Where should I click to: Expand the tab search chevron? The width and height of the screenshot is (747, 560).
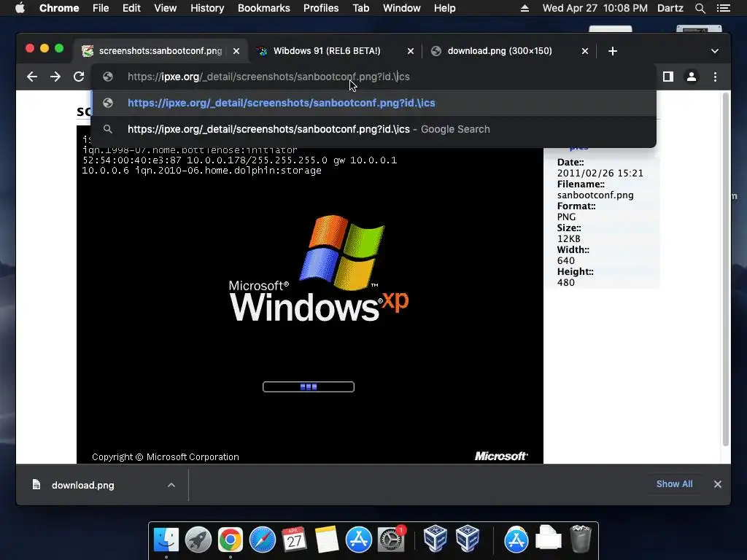pos(715,51)
